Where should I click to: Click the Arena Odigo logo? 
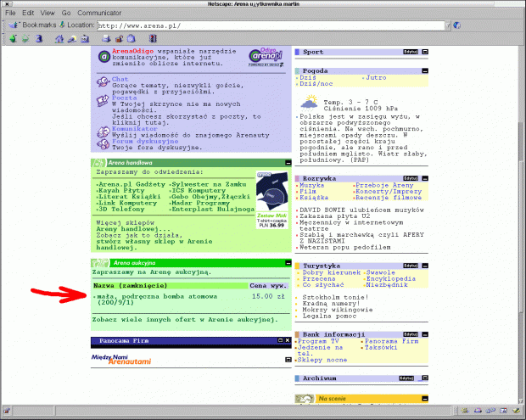coord(266,57)
